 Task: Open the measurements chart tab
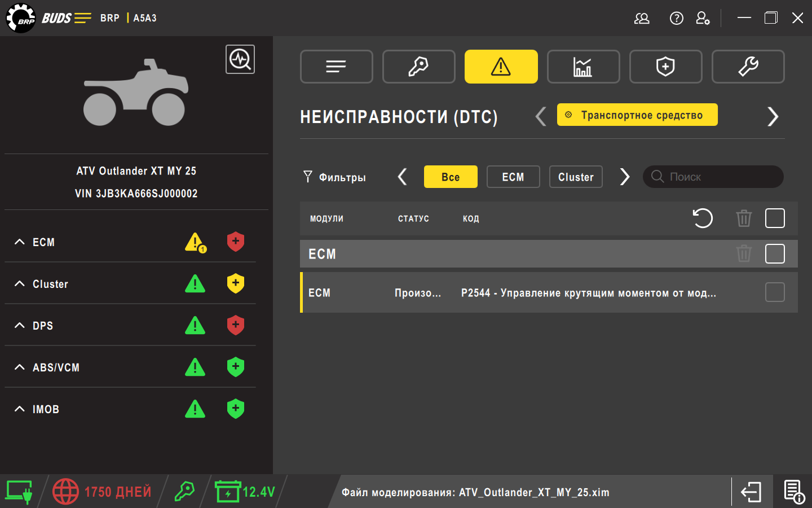pos(584,67)
